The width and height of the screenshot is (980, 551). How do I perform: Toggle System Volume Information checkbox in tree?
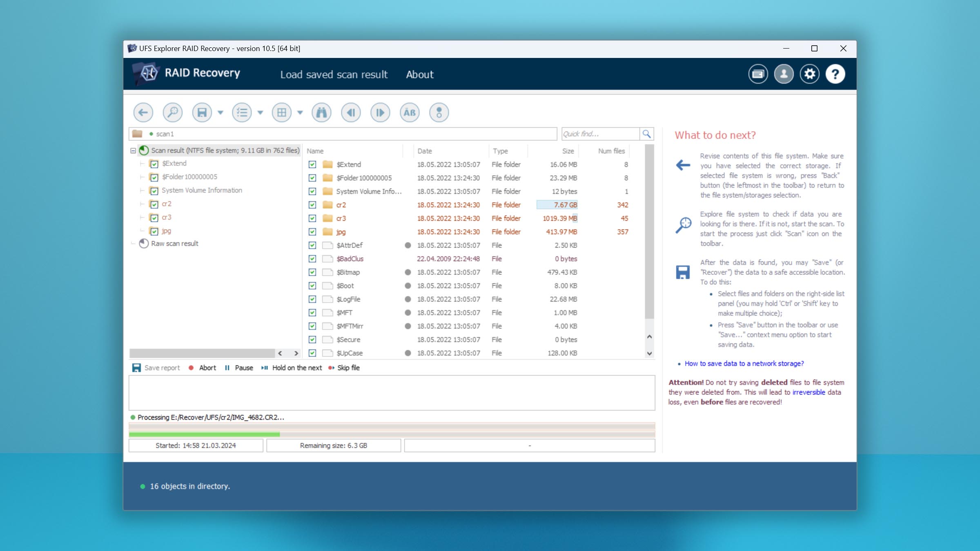154,191
